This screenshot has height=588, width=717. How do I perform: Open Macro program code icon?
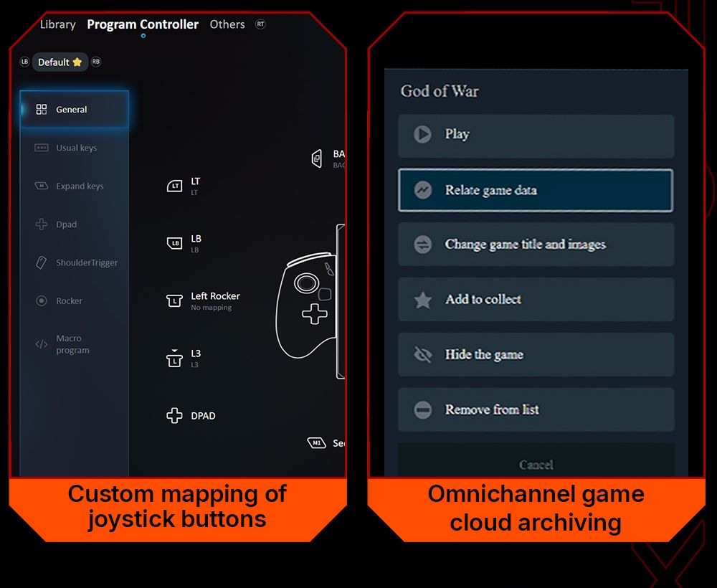click(42, 344)
